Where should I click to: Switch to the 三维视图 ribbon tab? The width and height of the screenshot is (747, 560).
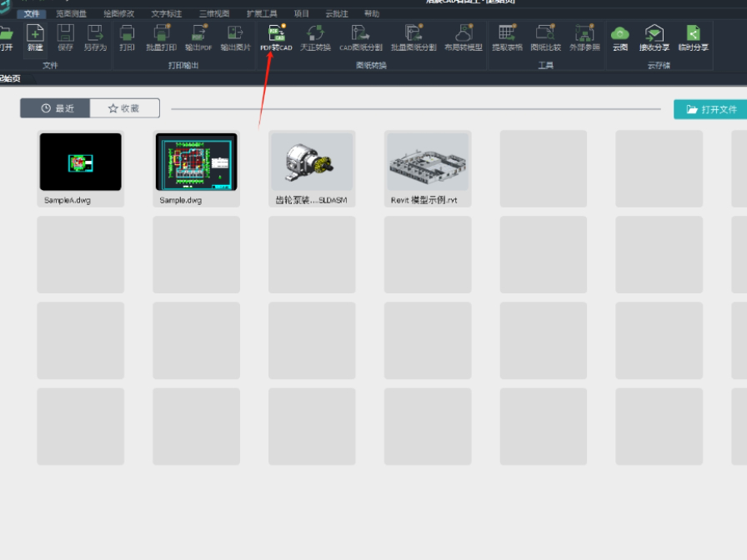(x=214, y=14)
